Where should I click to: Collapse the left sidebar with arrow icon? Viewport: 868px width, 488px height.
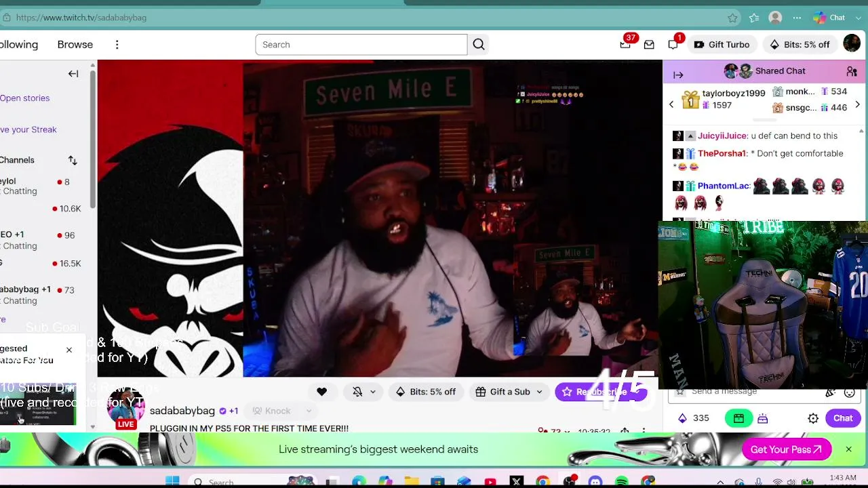click(73, 74)
